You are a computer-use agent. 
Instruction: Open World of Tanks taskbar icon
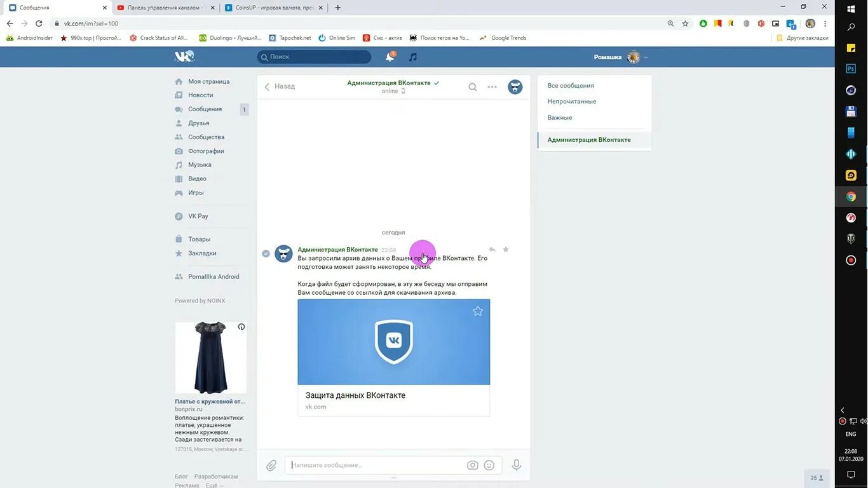[851, 239]
